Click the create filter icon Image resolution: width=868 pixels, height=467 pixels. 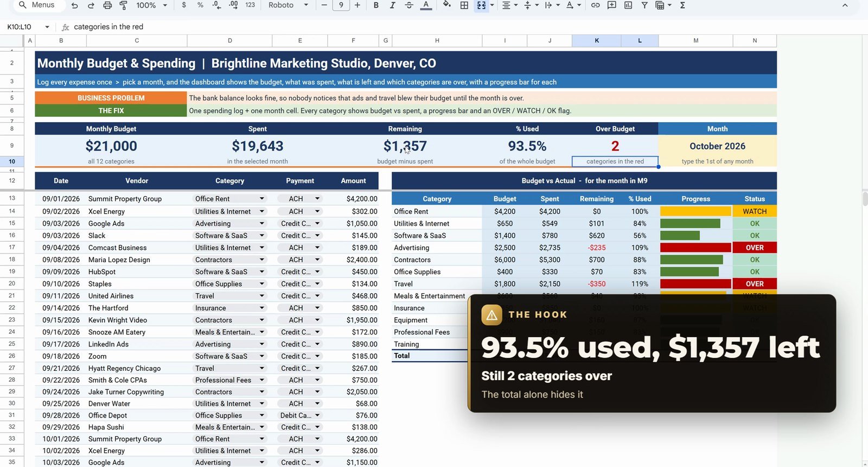(644, 5)
